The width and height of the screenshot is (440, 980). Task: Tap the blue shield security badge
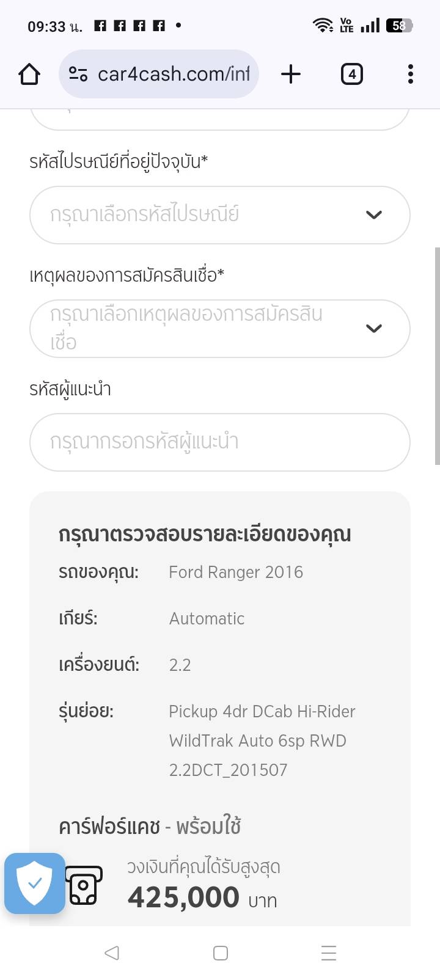[x=35, y=883]
